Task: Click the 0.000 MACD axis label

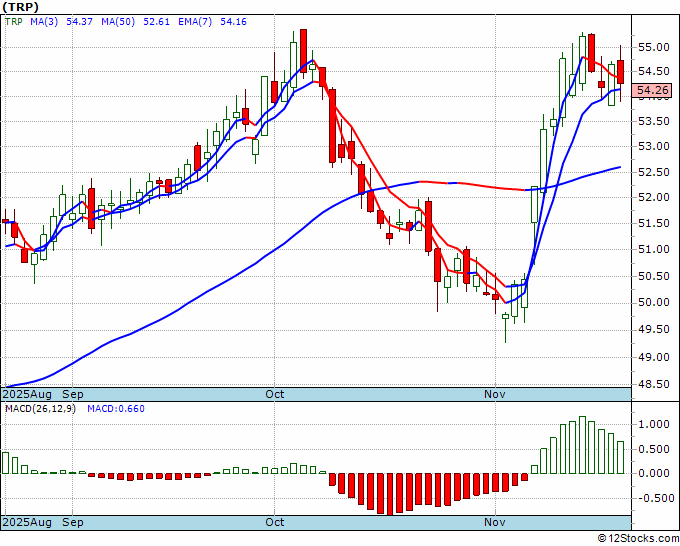Action: (x=654, y=474)
